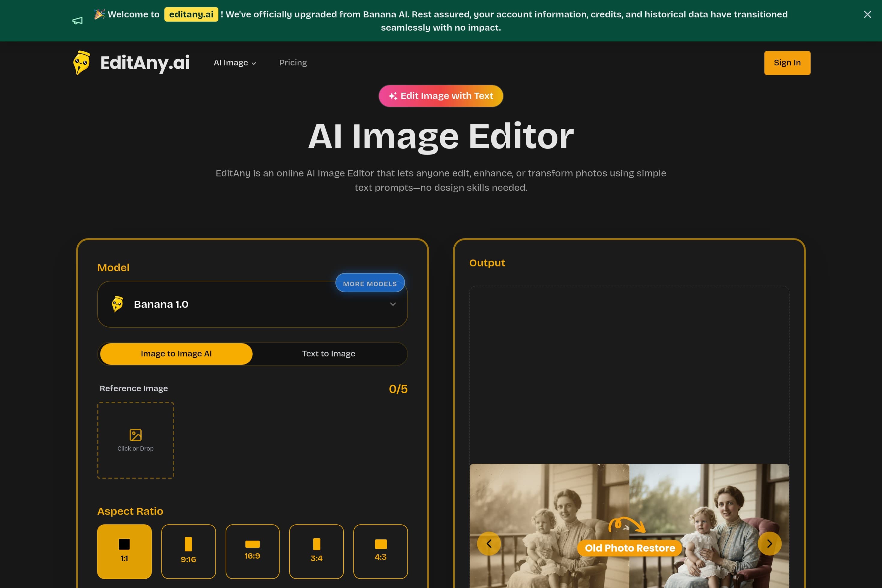
Task: Open the Pricing page
Action: click(293, 63)
